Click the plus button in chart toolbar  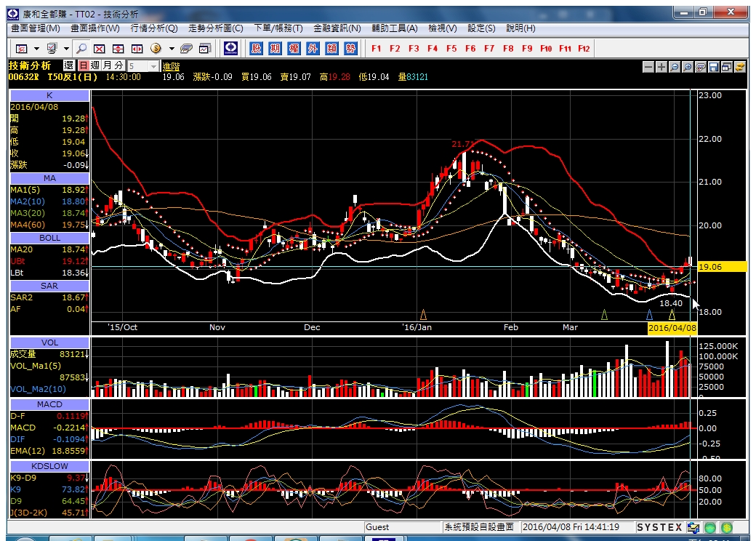[x=661, y=67]
